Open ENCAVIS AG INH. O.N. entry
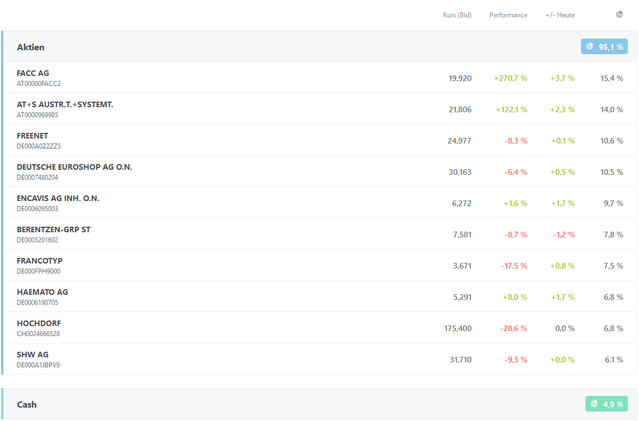 320,203
